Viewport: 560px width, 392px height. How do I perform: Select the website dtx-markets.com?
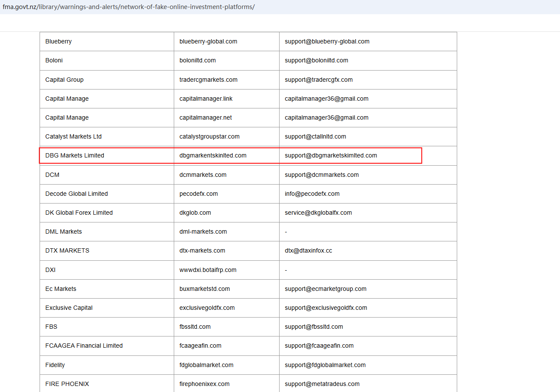point(202,250)
